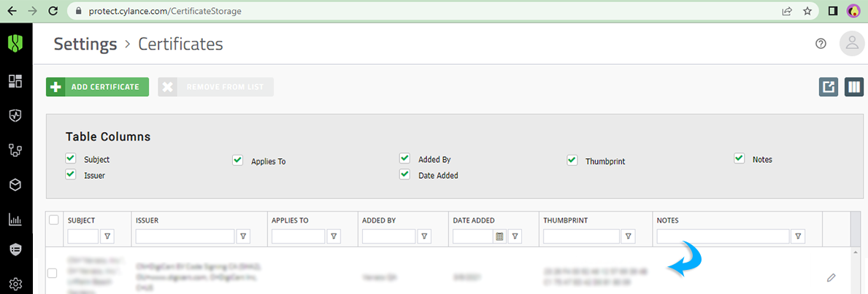The image size is (868, 294).
Task: Click the browser back arrow
Action: [x=12, y=10]
